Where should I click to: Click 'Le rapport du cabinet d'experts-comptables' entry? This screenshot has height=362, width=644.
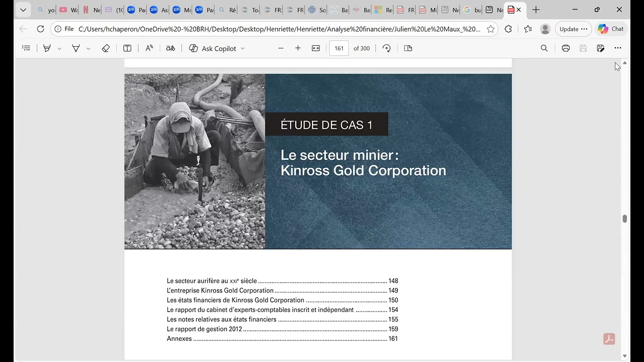point(282,310)
